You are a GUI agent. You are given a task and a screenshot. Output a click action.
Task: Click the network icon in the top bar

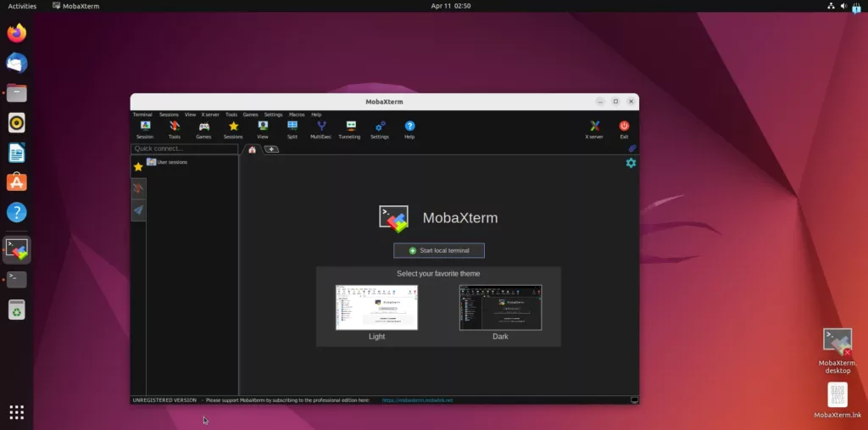(831, 6)
